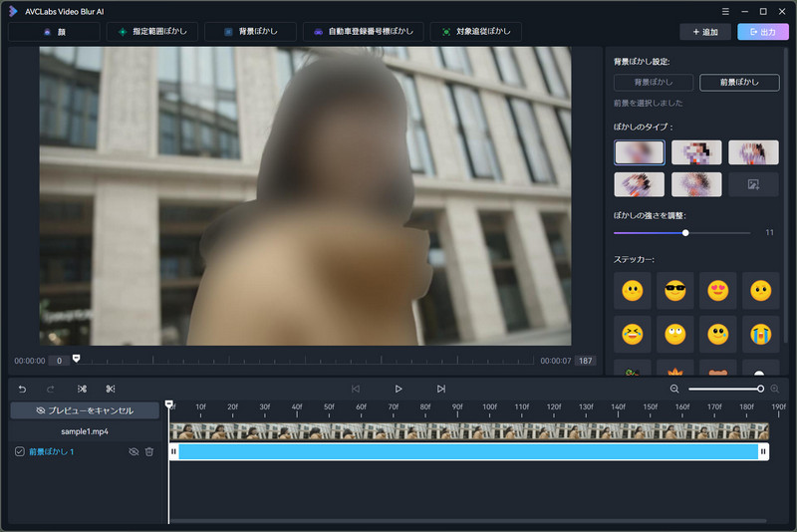797x532 pixels.
Task: Click the + 追加 button
Action: click(x=705, y=32)
